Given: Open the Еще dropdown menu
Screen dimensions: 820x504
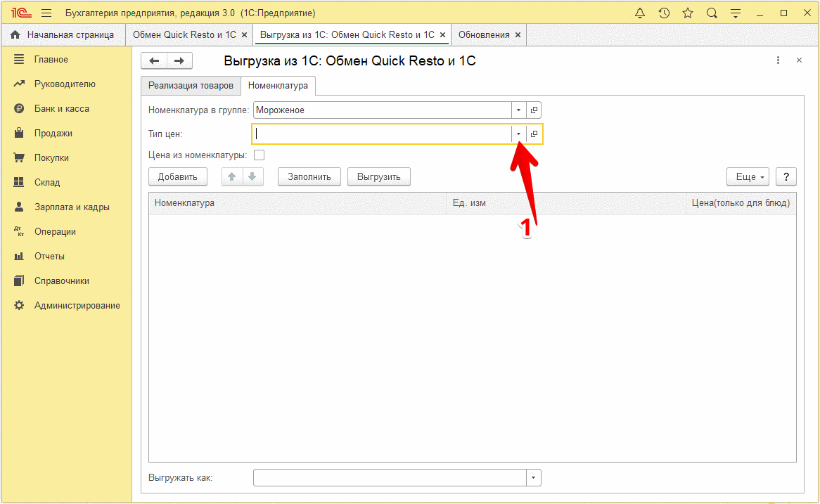Looking at the screenshot, I should pos(748,176).
